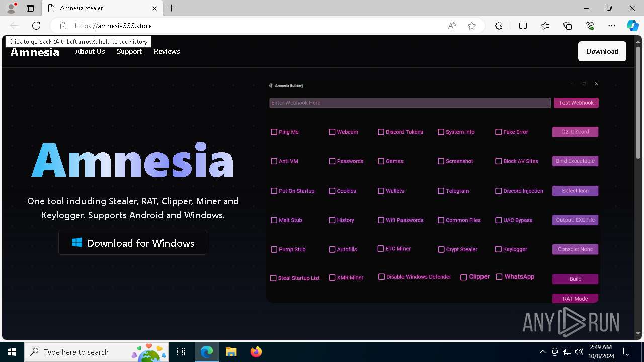Screen dimensions: 644x362
Task: Open the Reviews nav link
Action: pos(167,51)
